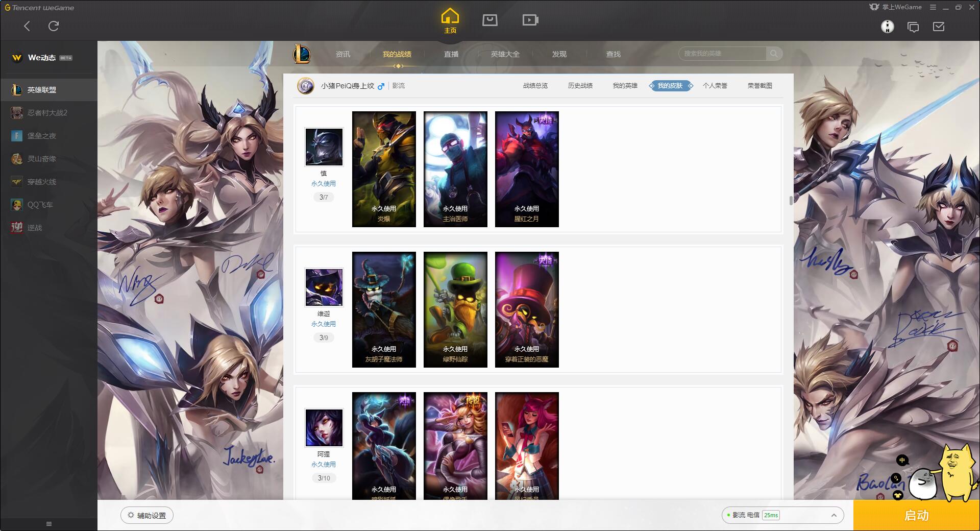The image size is (980, 531).
Task: Expand the sidebar bottom menu handle
Action: pyautogui.click(x=49, y=524)
